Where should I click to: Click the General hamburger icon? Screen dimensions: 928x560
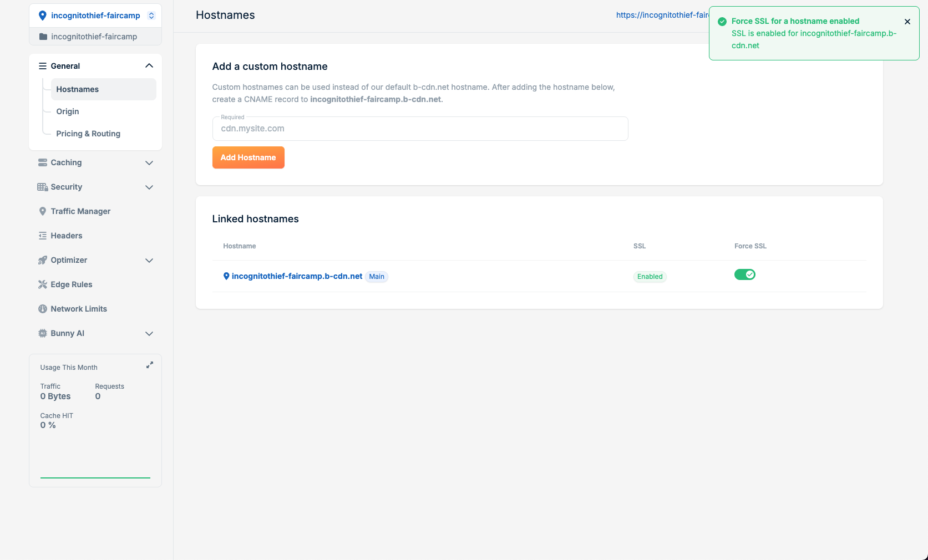click(43, 66)
